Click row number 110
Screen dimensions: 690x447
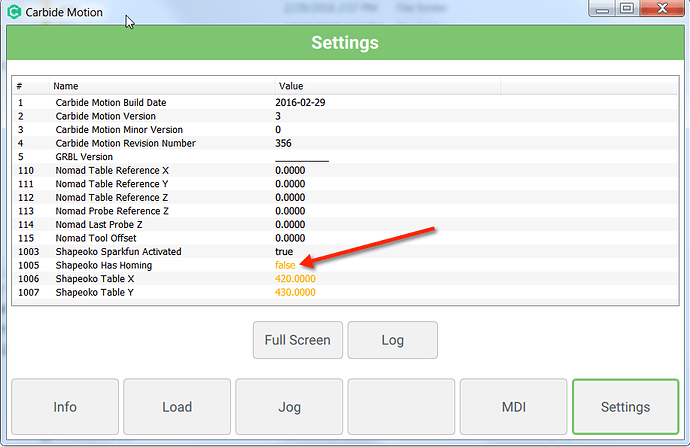coord(26,170)
